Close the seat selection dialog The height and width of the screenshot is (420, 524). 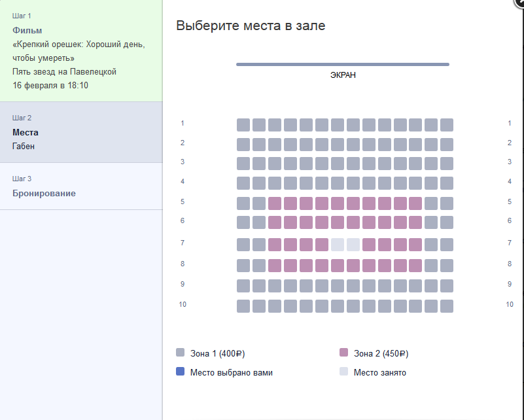point(519,3)
